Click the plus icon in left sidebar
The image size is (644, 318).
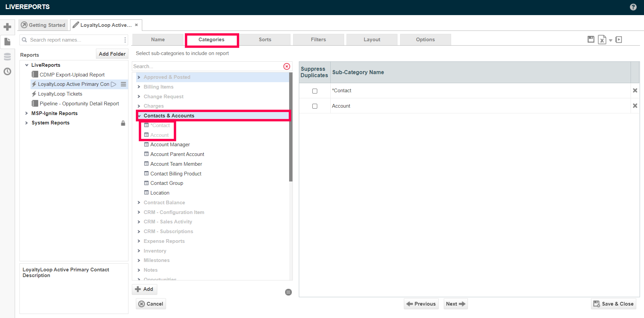click(7, 27)
